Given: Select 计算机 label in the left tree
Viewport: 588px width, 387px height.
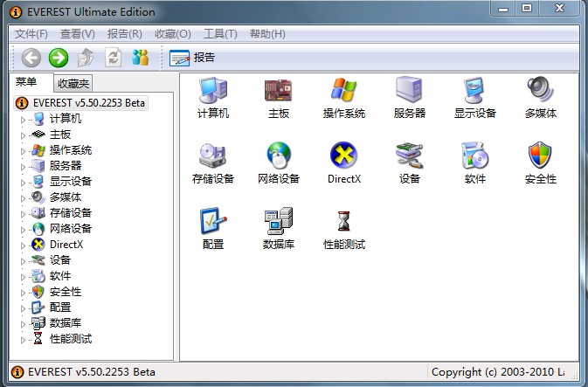Looking at the screenshot, I should tap(66, 119).
